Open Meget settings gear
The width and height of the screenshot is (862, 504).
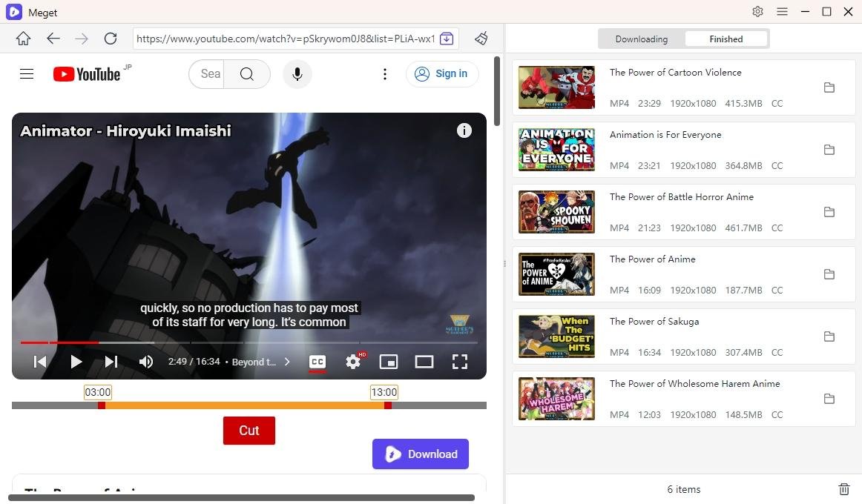[x=757, y=12]
